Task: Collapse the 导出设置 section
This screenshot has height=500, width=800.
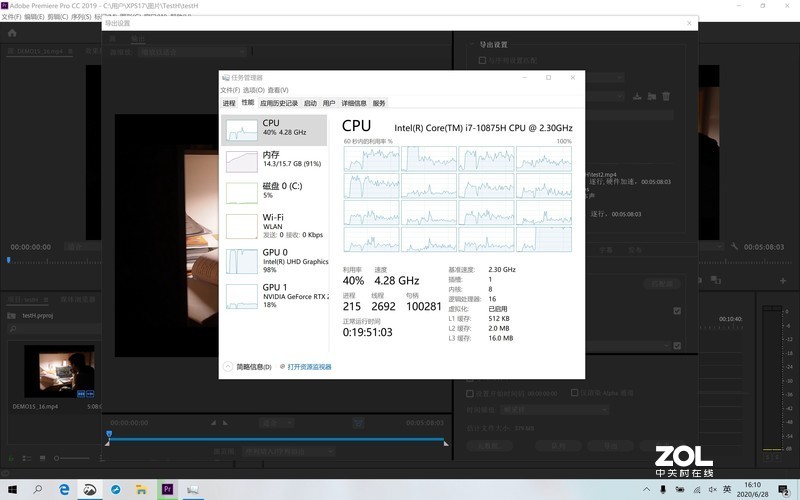Action: 472,45
